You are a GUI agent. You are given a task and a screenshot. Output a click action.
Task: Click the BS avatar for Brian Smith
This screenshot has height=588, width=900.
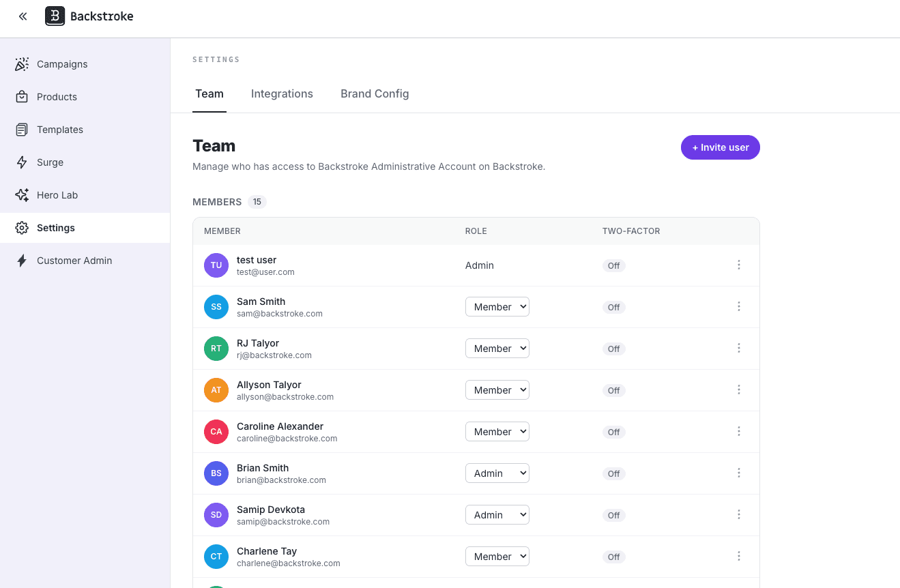(x=216, y=473)
